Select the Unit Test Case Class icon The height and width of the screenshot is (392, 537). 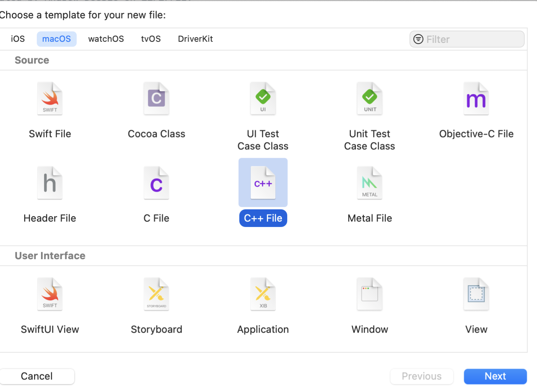pos(370,99)
